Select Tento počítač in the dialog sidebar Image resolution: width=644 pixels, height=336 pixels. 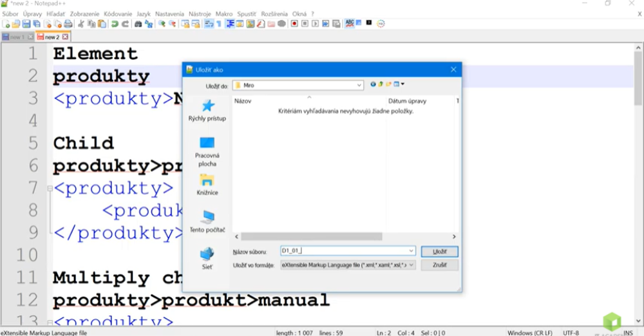(x=207, y=221)
